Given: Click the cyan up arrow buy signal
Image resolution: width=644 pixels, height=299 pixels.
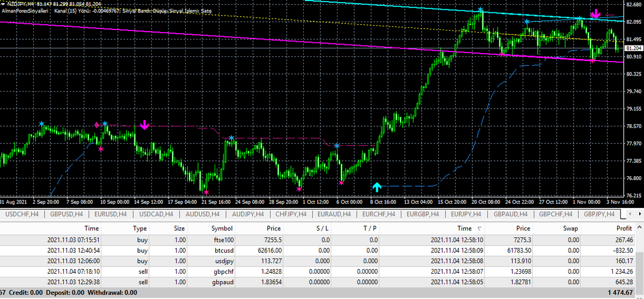Looking at the screenshot, I should click(x=377, y=186).
